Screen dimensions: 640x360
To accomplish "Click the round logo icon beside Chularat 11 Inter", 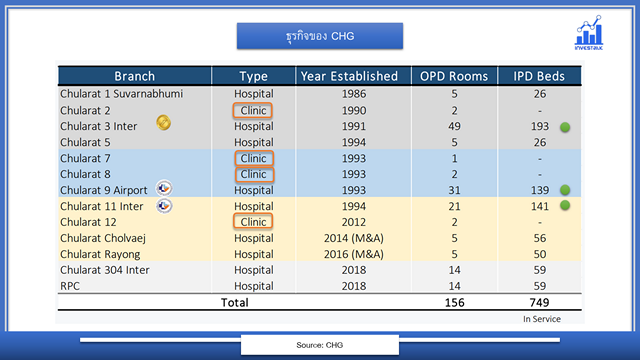I will tap(164, 206).
